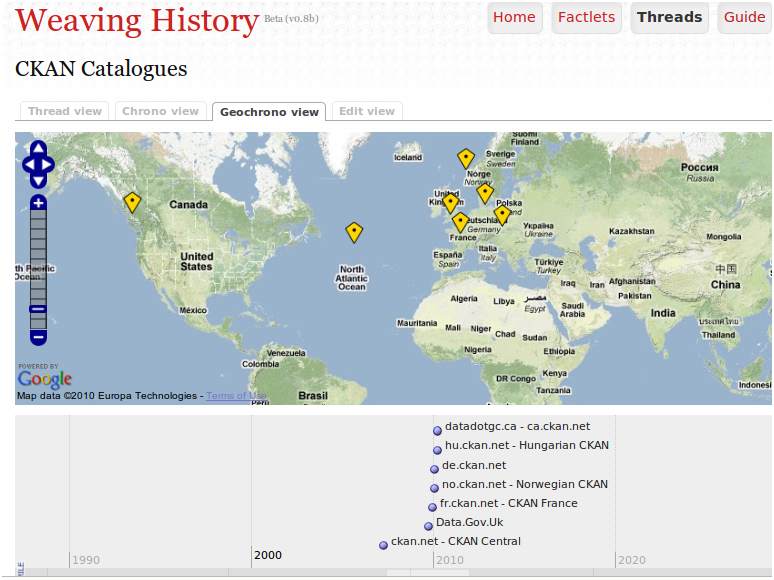Viewport: 774px width, 580px height.
Task: Click 'Data.Gov.Uk' timeline label
Action: (x=469, y=522)
